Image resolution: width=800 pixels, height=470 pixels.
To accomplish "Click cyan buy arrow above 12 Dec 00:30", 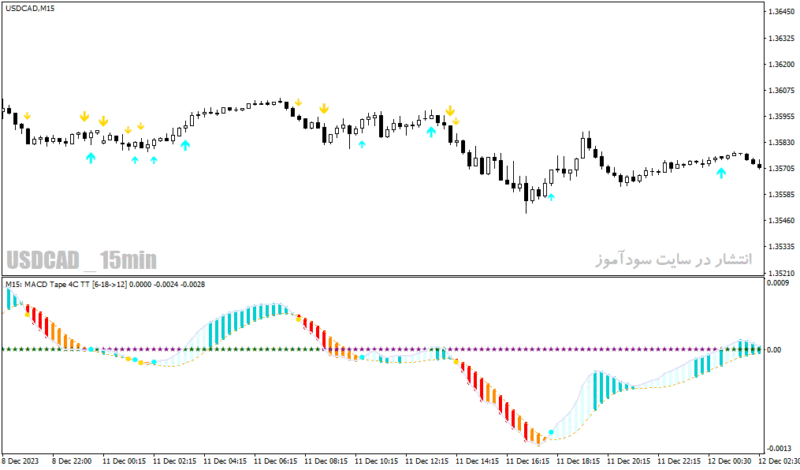I will pyautogui.click(x=721, y=173).
